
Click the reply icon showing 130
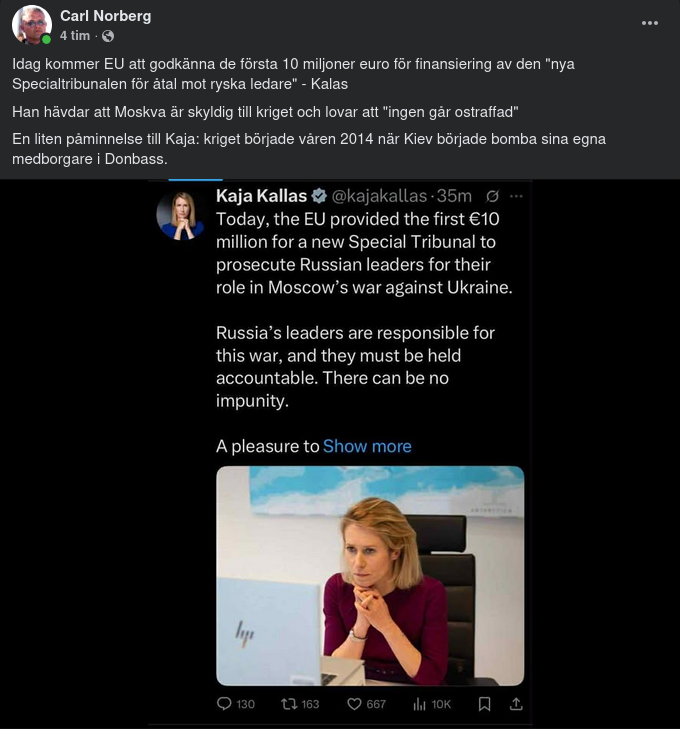[225, 704]
